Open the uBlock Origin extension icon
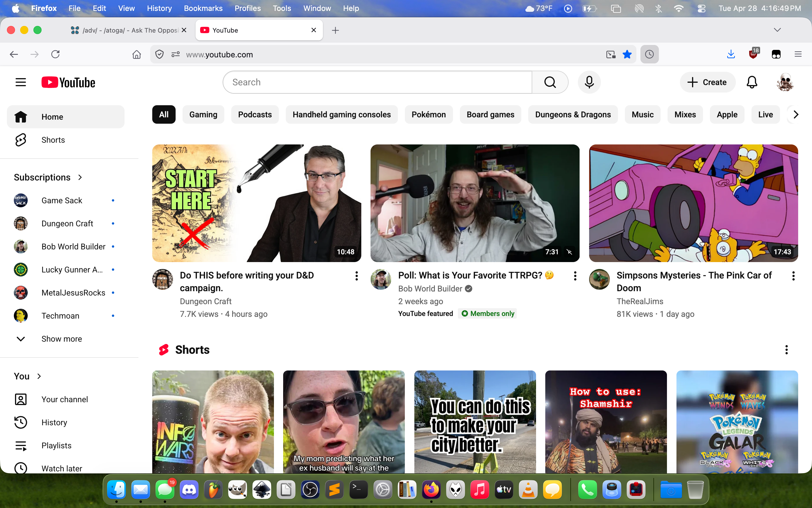The width and height of the screenshot is (812, 508). coord(753,54)
